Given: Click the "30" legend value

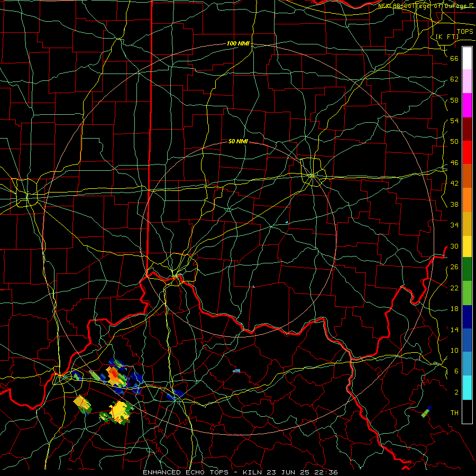Looking at the screenshot, I should tap(454, 246).
